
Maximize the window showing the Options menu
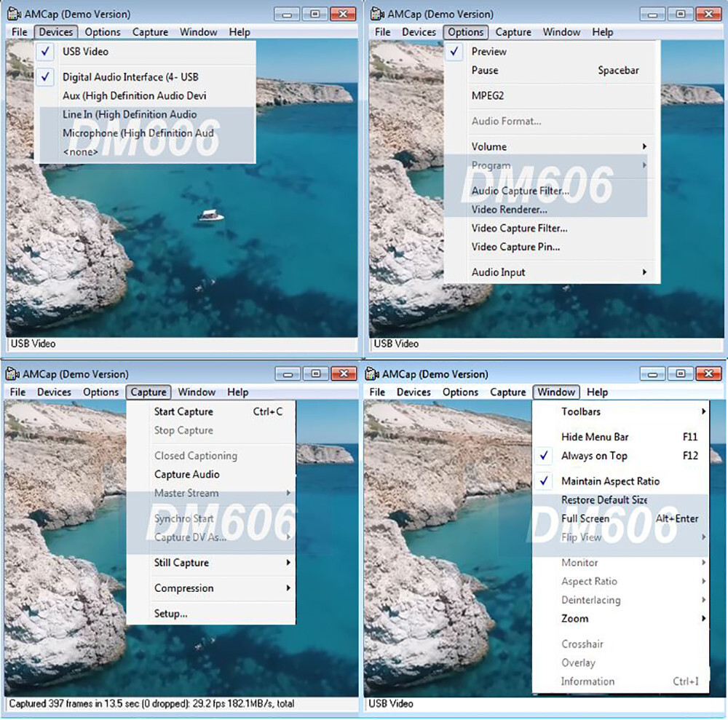(679, 14)
